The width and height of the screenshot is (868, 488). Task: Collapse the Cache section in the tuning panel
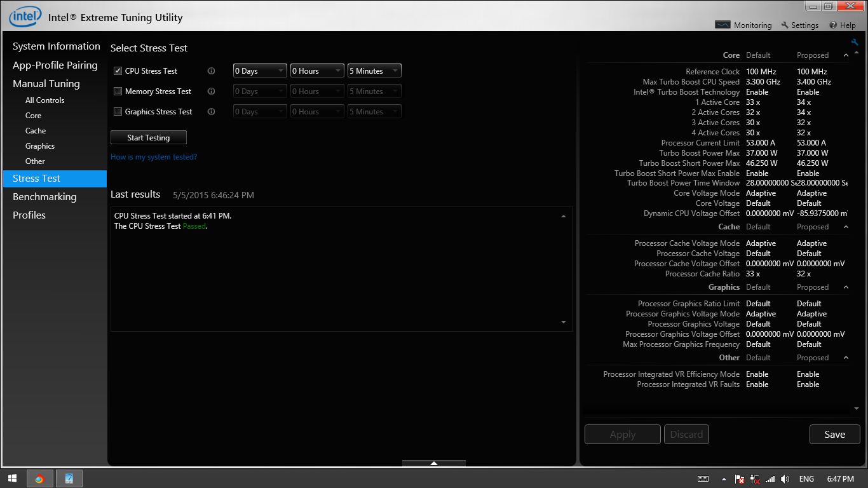(x=846, y=227)
